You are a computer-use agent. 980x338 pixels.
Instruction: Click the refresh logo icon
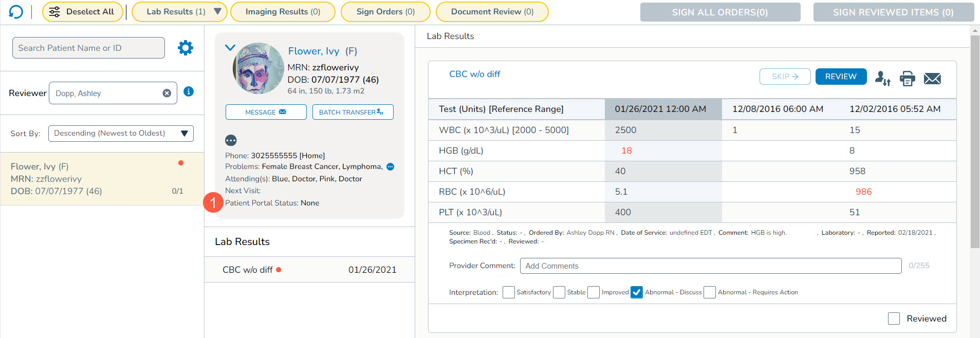(x=16, y=12)
